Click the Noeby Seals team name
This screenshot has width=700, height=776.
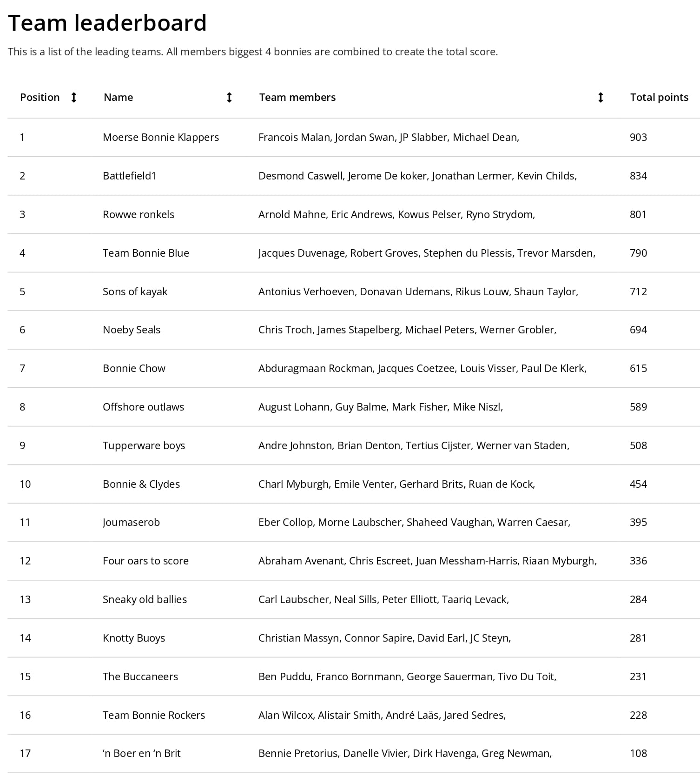(132, 330)
